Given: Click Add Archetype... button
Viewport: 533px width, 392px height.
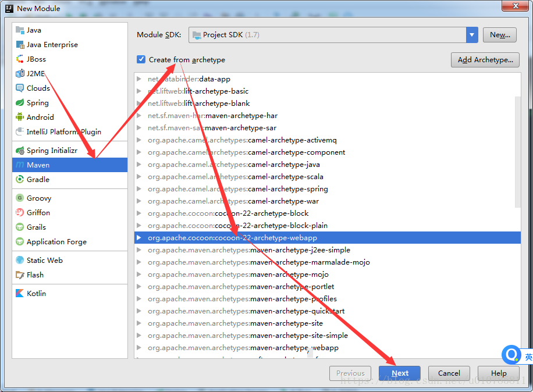Looking at the screenshot, I should tap(485, 60).
